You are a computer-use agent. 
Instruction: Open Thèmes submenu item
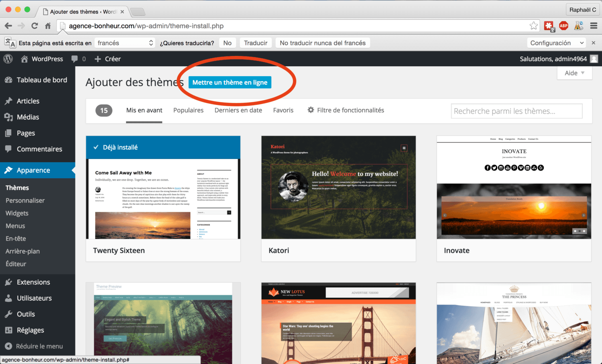tap(17, 187)
